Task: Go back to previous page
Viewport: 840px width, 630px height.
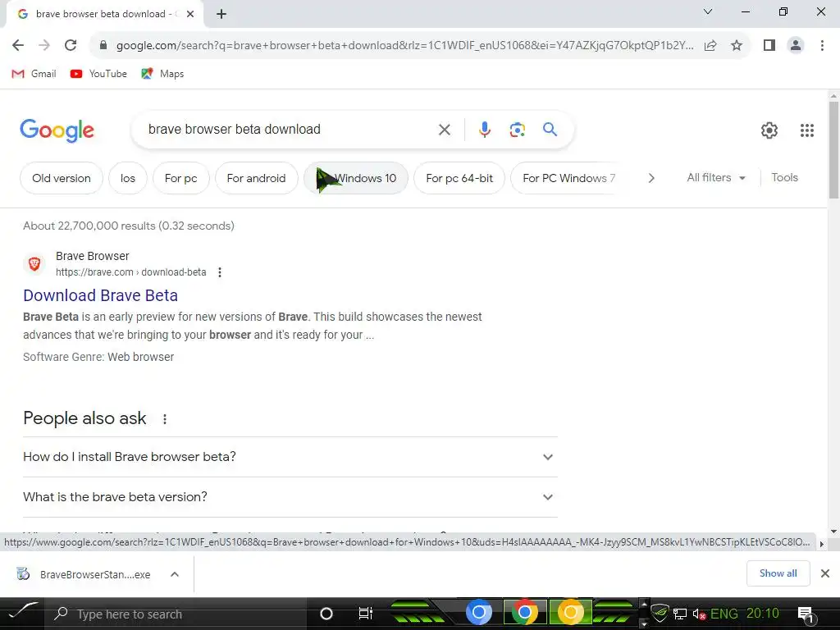Action: tap(18, 46)
